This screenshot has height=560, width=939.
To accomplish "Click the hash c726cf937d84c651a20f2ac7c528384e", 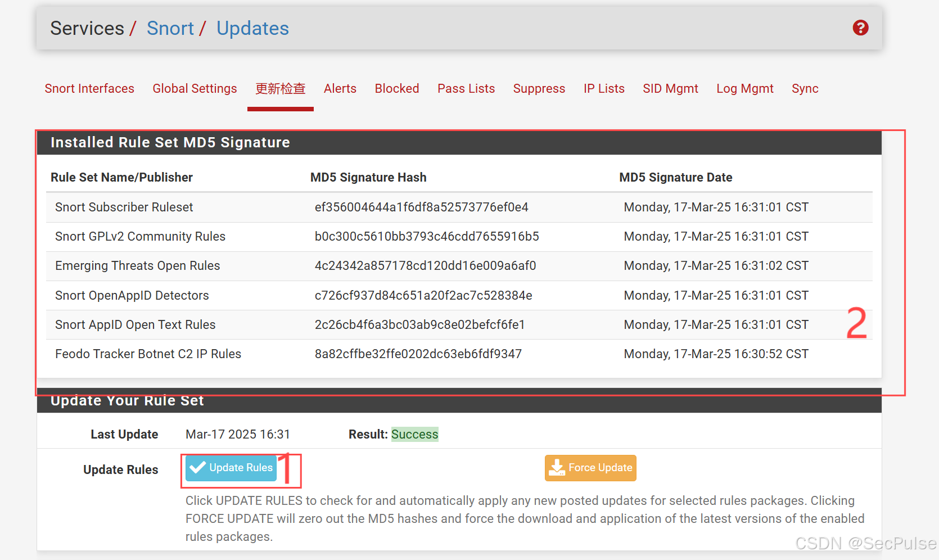I will pos(423,296).
